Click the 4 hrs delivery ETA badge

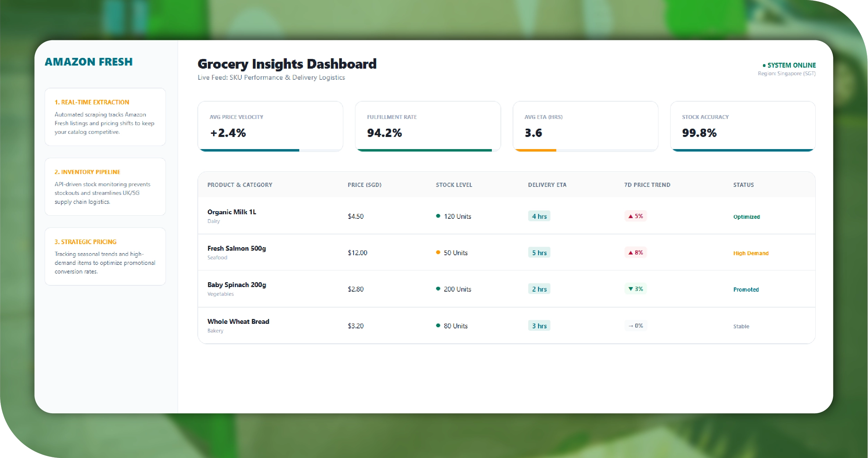pyautogui.click(x=539, y=216)
